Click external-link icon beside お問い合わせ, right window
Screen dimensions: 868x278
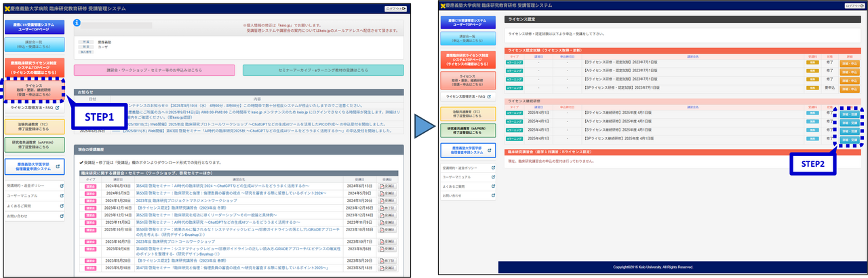[493, 195]
